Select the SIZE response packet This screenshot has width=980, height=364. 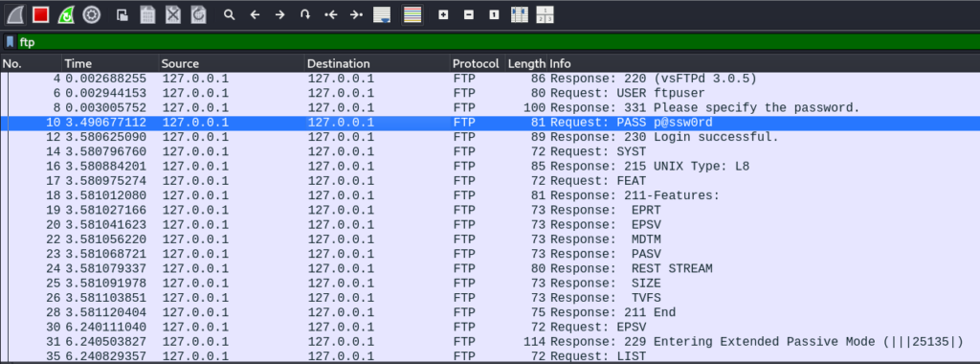[490, 283]
